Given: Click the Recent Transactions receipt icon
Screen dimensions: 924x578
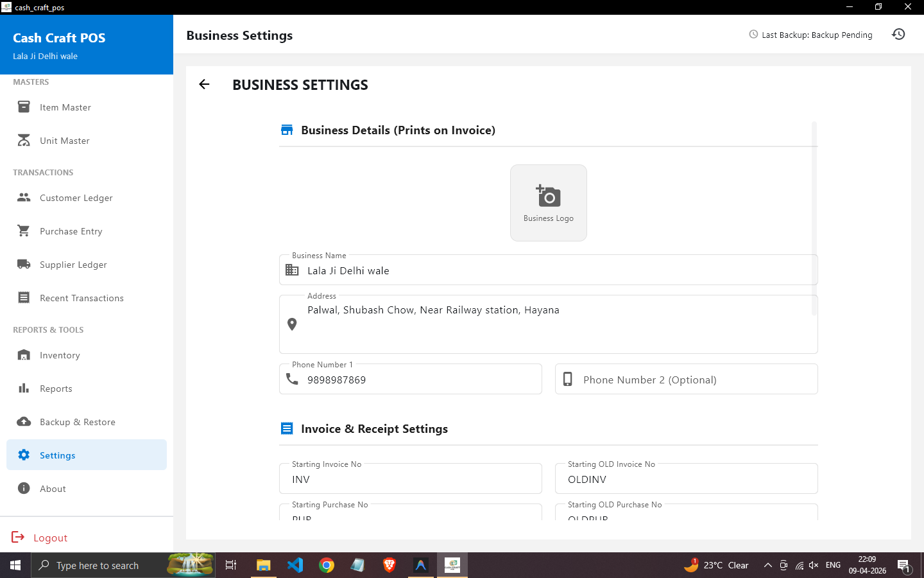Looking at the screenshot, I should [24, 297].
